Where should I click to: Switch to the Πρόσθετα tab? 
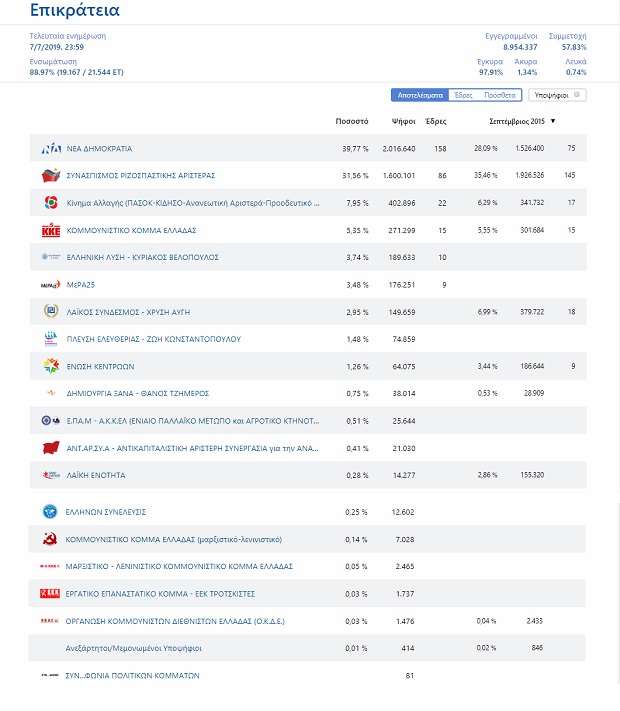point(500,95)
